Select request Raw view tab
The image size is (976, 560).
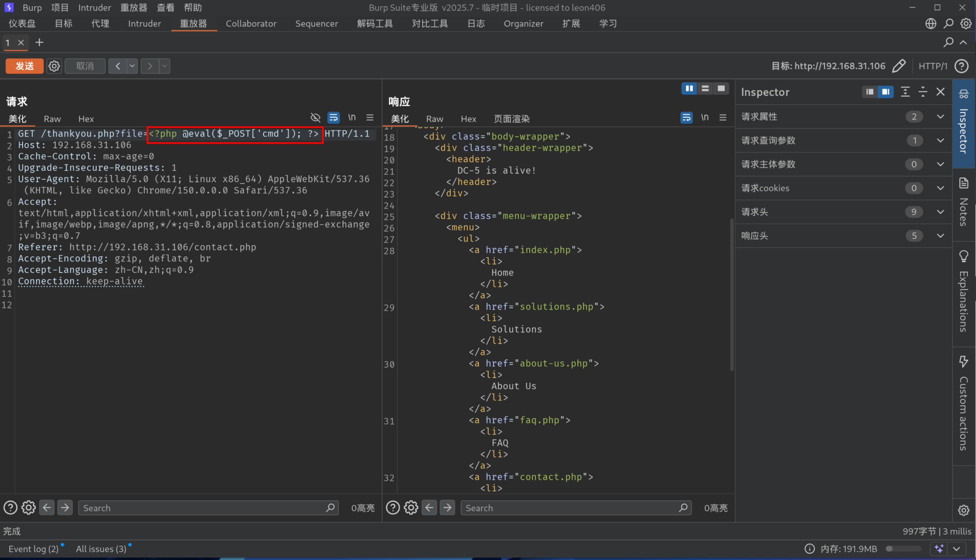52,119
